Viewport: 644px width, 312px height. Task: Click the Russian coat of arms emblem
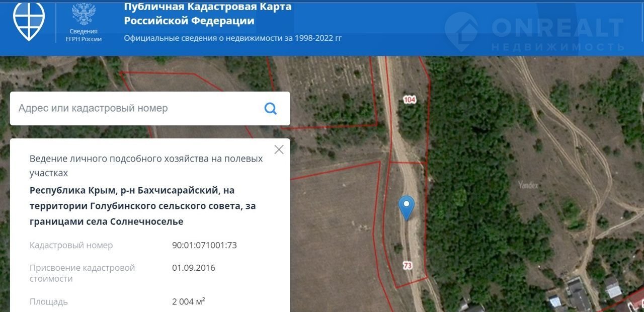(x=84, y=14)
